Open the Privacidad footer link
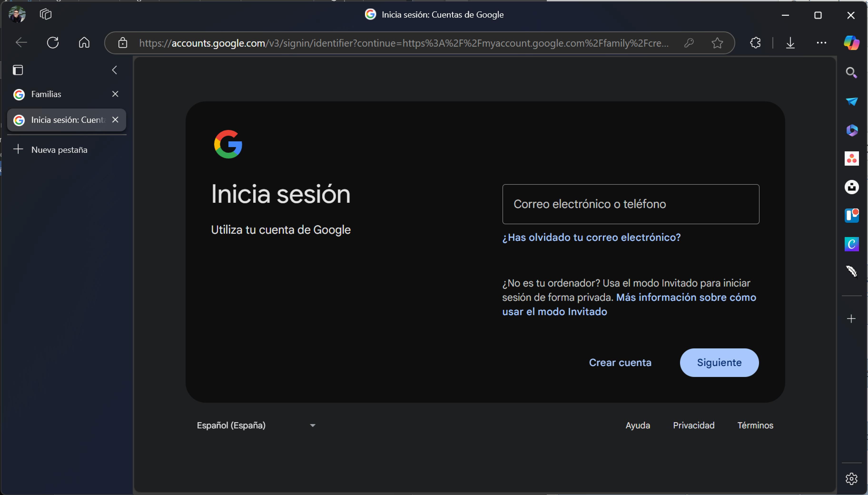 pos(694,425)
